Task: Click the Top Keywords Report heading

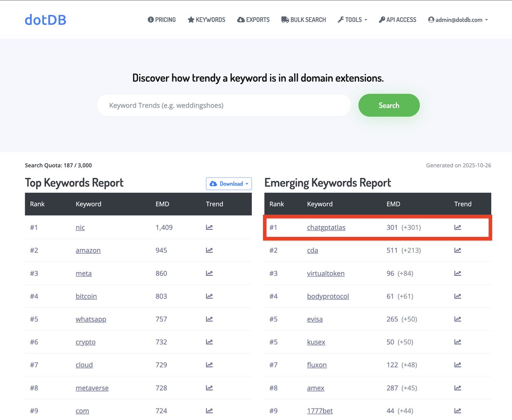Action: pos(74,183)
